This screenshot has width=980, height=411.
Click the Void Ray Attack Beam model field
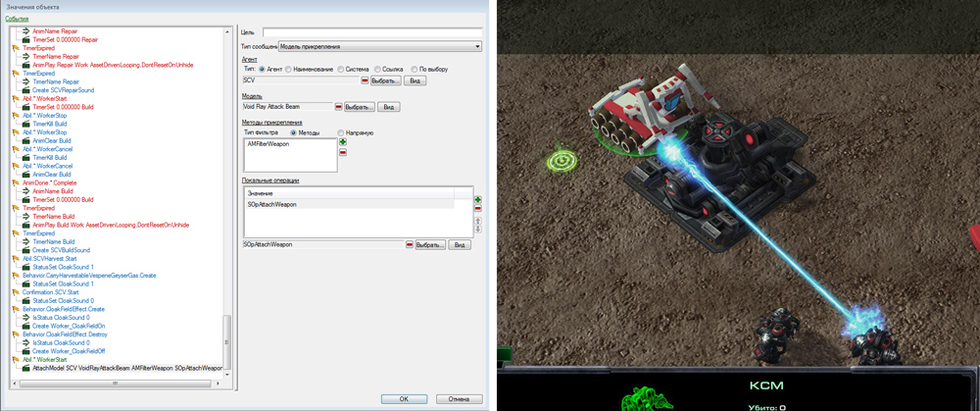pyautogui.click(x=287, y=107)
